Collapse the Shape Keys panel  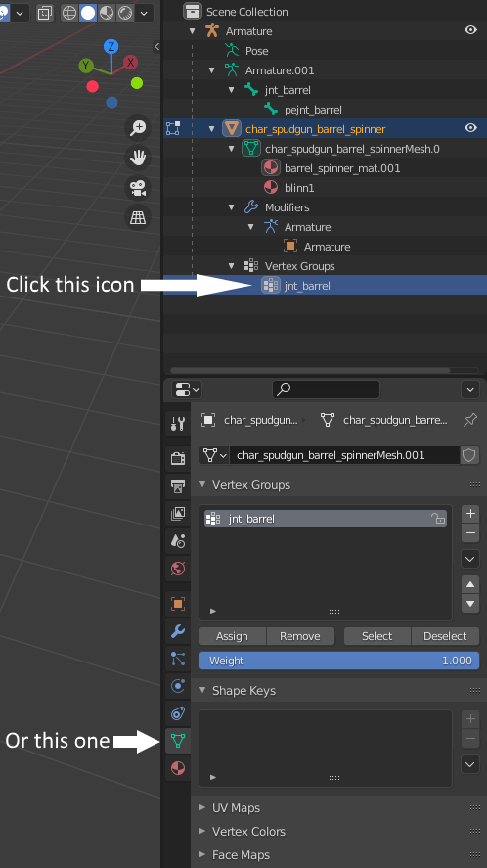point(202,690)
